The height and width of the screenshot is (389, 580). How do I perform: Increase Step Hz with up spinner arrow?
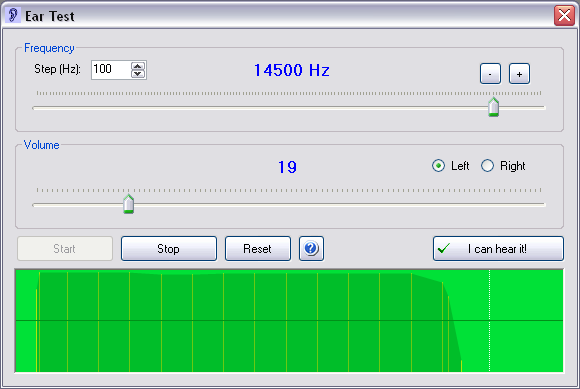click(138, 66)
